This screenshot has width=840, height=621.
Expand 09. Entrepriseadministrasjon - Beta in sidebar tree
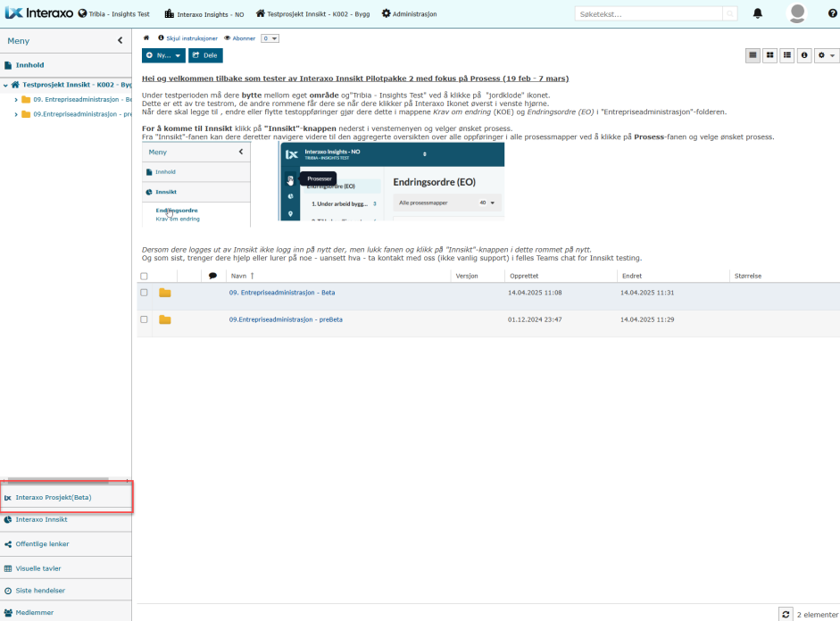pos(16,100)
